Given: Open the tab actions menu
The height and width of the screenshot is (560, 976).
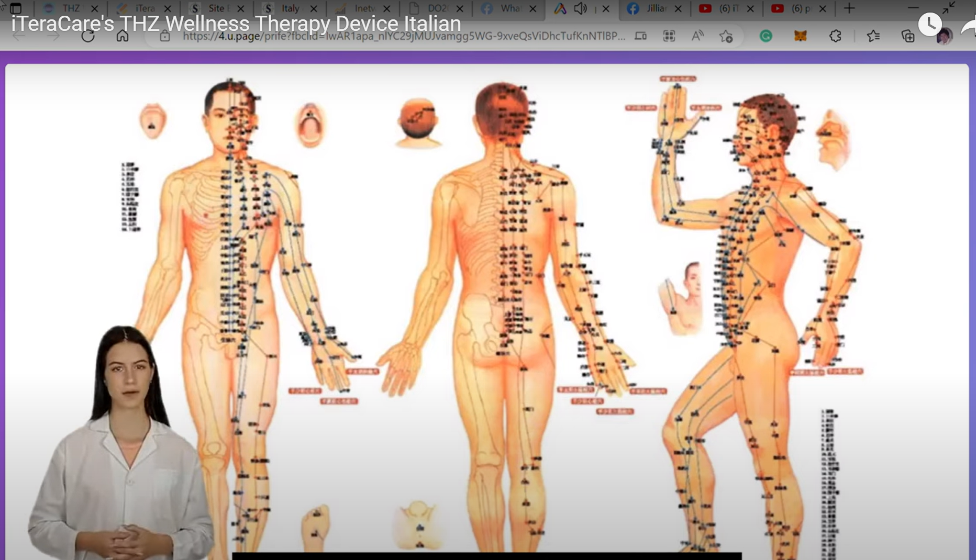Looking at the screenshot, I should click(x=16, y=8).
